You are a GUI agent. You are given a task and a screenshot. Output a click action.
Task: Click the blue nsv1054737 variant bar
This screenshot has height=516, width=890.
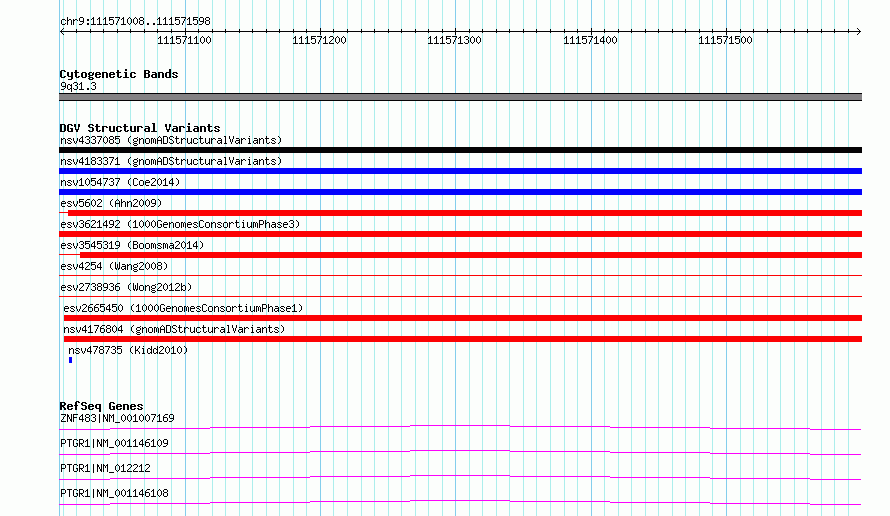coord(460,192)
